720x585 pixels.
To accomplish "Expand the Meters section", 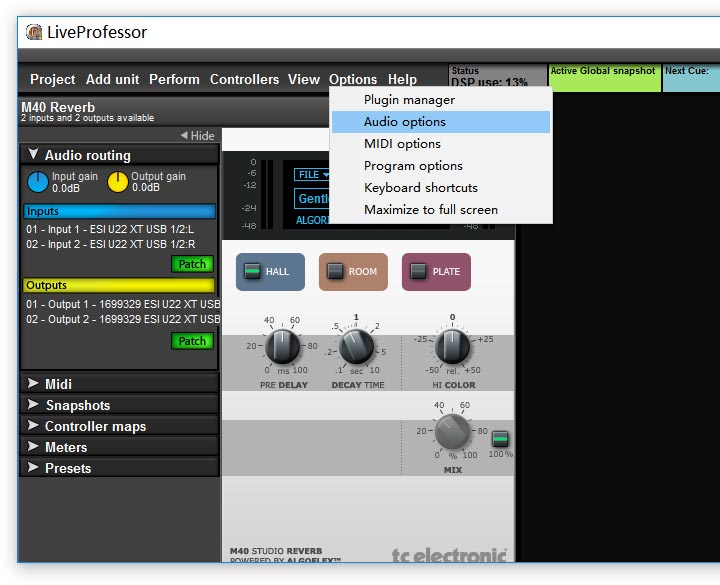I will point(119,447).
